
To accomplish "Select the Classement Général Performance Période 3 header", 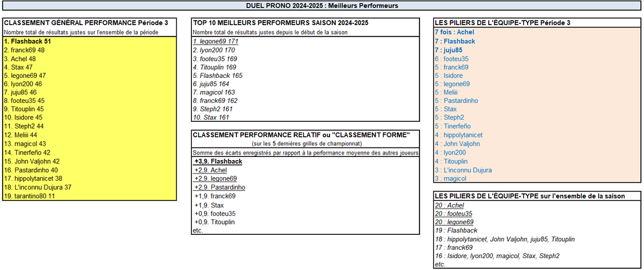I will pos(86,23).
